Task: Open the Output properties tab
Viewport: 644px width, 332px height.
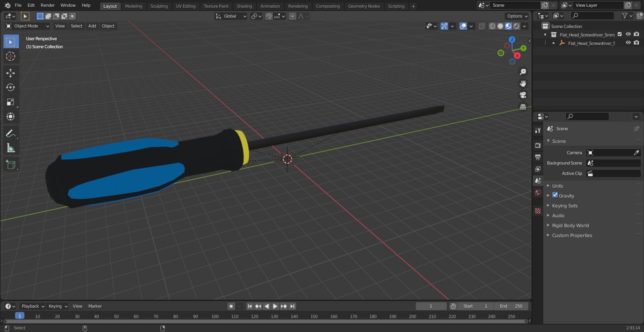Action: 538,157
